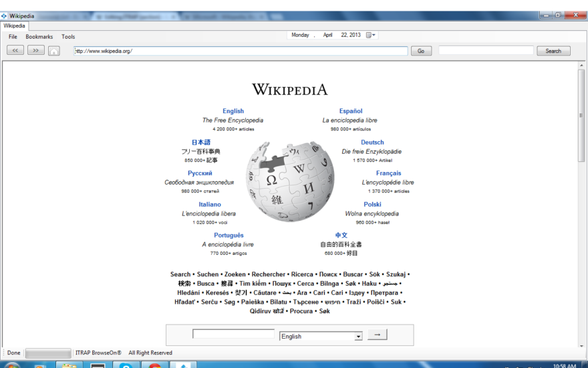Focus the Wikipedia page search input
The width and height of the screenshot is (588, 368).
click(x=233, y=334)
